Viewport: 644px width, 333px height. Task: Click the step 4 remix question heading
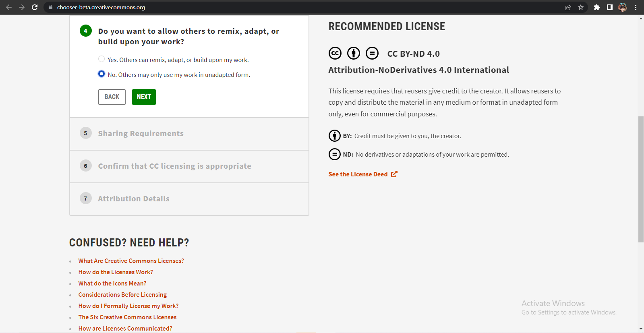coord(189,36)
